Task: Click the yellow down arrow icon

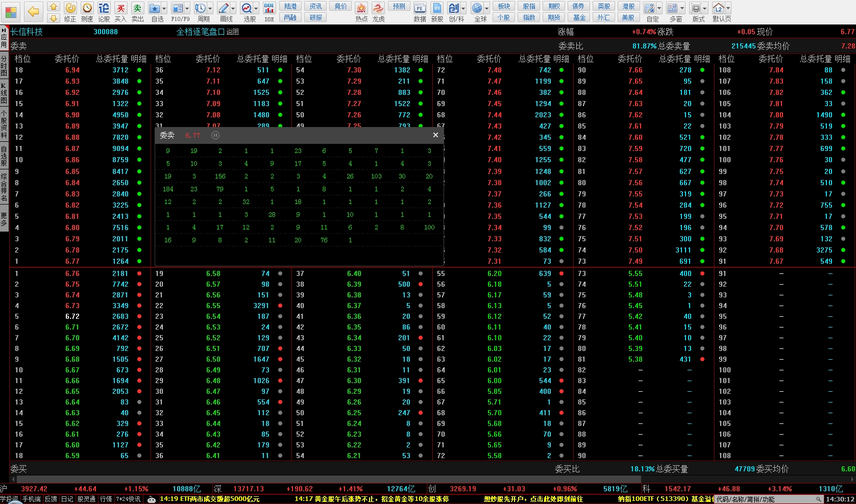Action: click(x=54, y=18)
